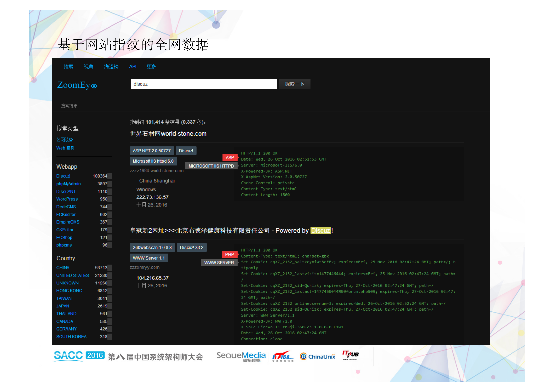Select the red ASP protocol tag
The image size is (555, 392).
[x=230, y=157]
